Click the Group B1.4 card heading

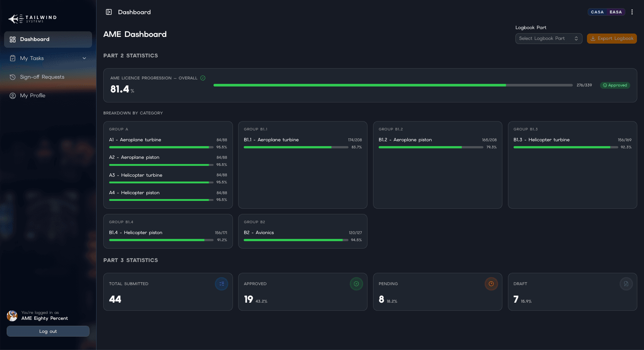121,222
